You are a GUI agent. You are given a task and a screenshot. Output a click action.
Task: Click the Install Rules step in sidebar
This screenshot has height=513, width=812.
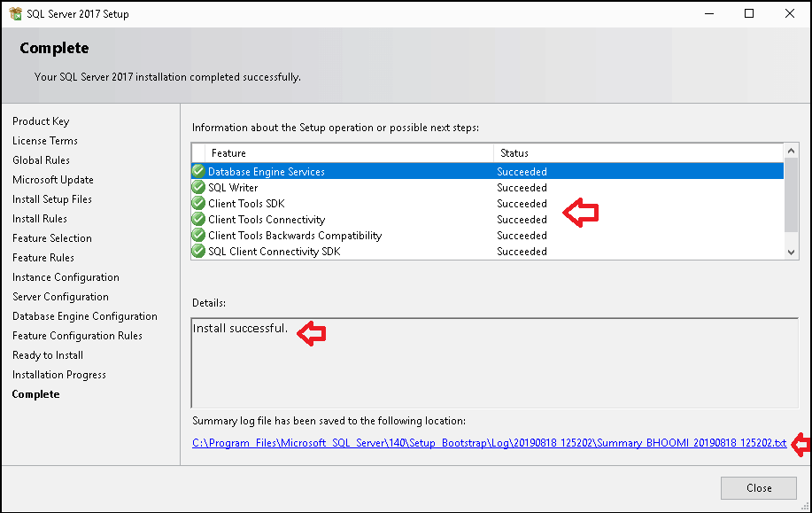point(39,219)
